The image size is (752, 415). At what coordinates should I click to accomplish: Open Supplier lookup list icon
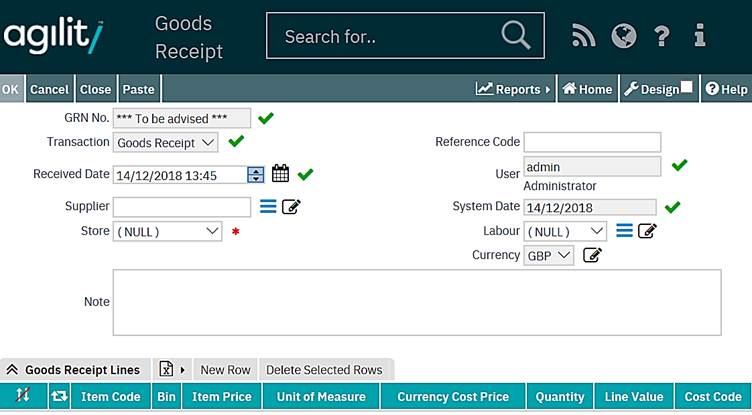click(x=268, y=207)
